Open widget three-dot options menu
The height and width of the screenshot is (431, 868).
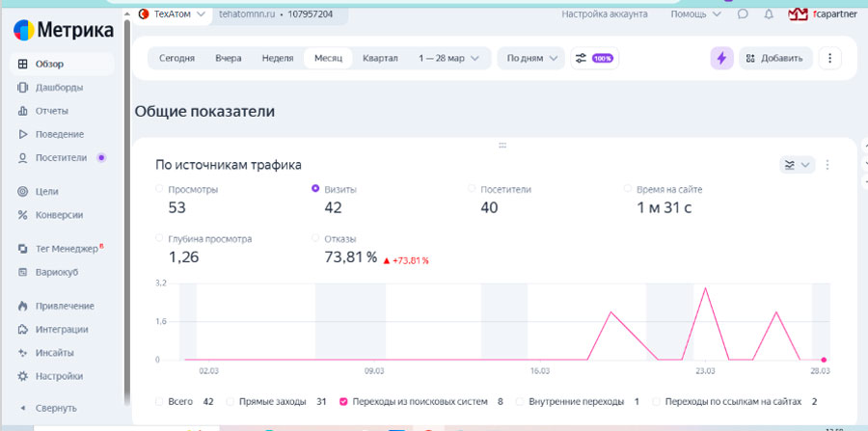pos(827,165)
